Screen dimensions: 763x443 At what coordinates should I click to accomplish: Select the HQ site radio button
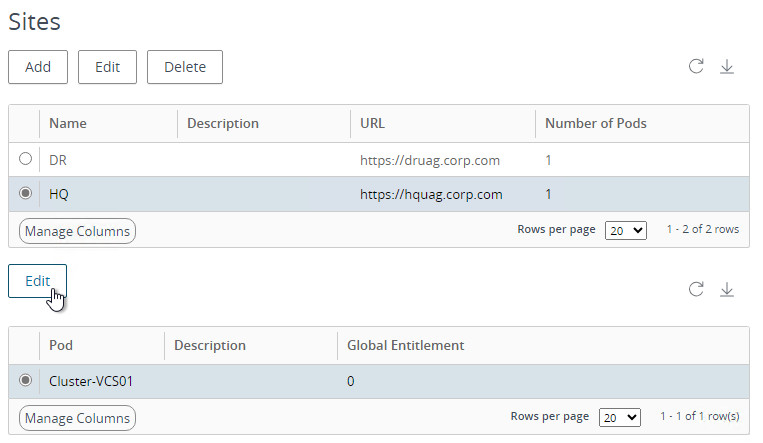point(25,193)
